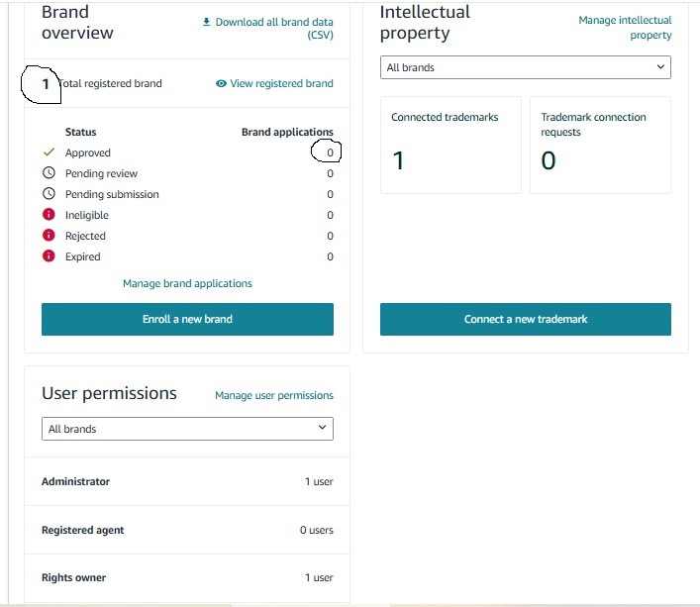Click Enroll a new brand button

pyautogui.click(x=187, y=319)
